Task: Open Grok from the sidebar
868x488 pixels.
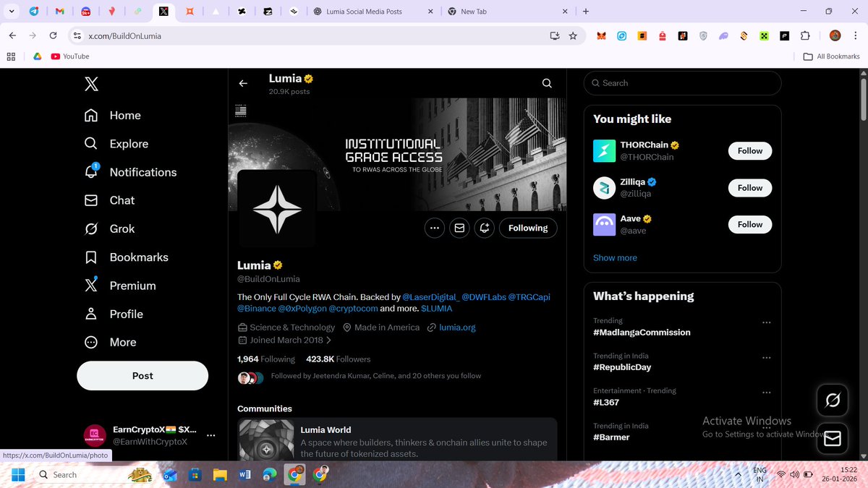Action: [122, 228]
